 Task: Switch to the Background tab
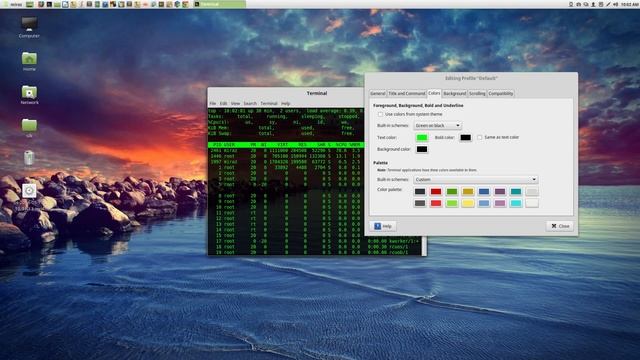pyautogui.click(x=454, y=93)
